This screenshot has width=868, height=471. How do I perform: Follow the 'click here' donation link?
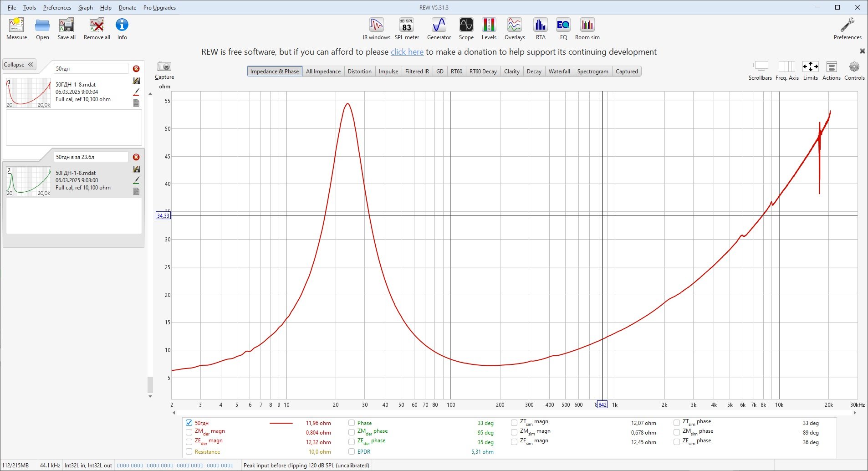(x=407, y=52)
